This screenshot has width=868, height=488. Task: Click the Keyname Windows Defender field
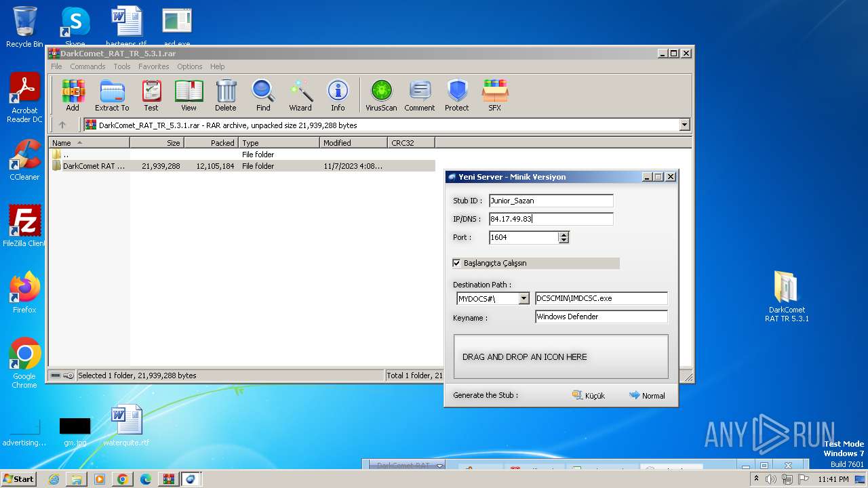[x=601, y=317]
